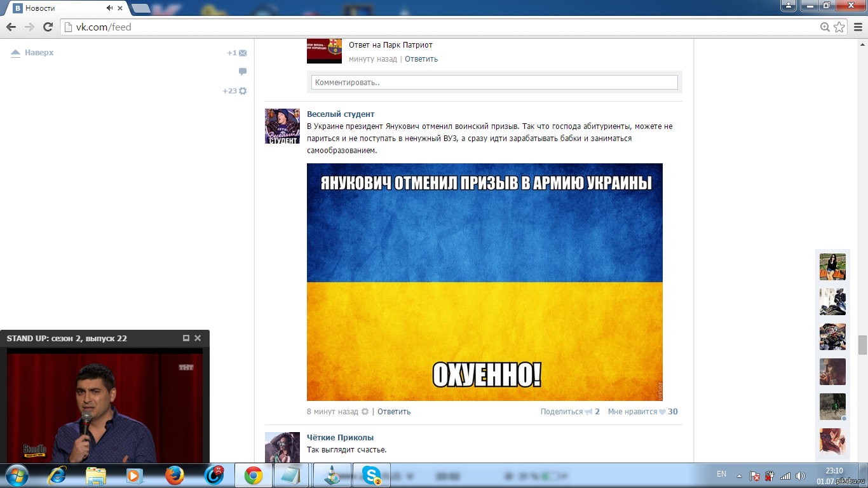Click the zoom magnifier in address bar
The image size is (868, 488).
point(825,27)
